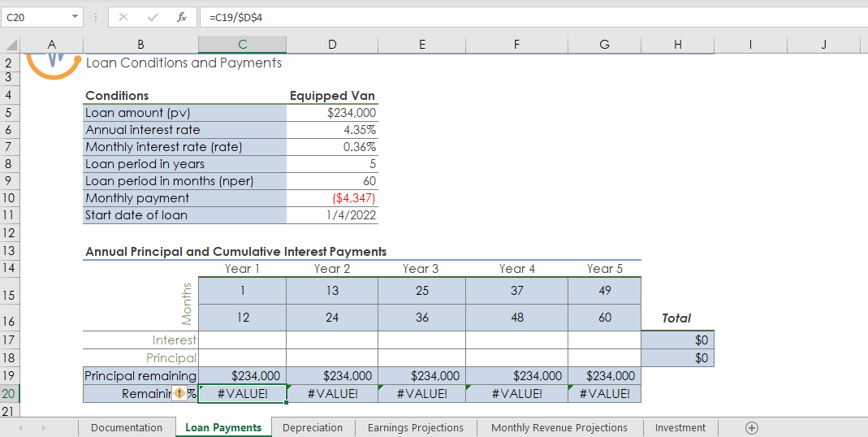
Task: Click the monthly interest rate 0.36% cell
Action: coord(332,147)
